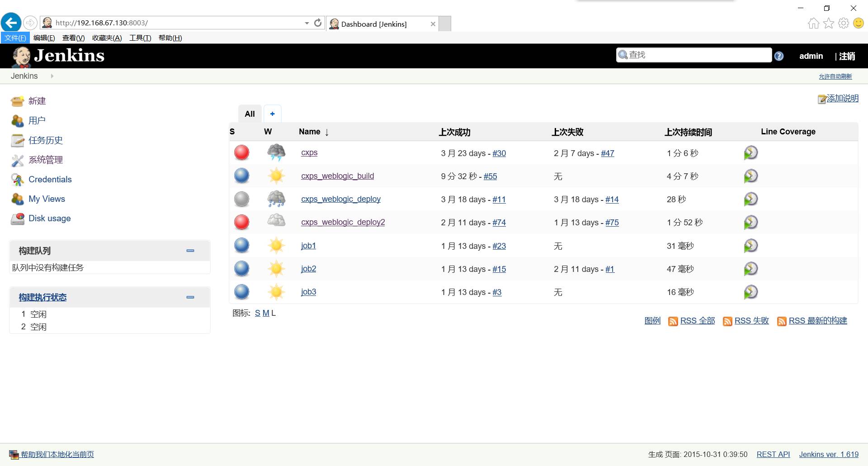Open the 构建执行状态 heading link
868x466 pixels.
42,297
